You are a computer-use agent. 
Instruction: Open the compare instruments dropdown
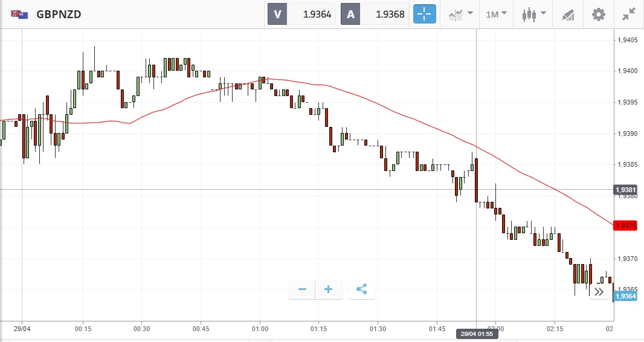click(459, 14)
